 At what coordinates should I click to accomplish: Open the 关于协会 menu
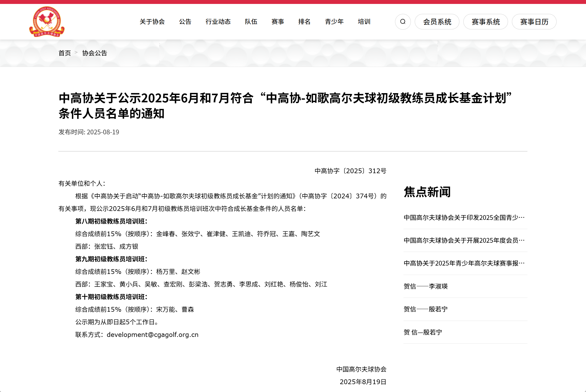(152, 22)
